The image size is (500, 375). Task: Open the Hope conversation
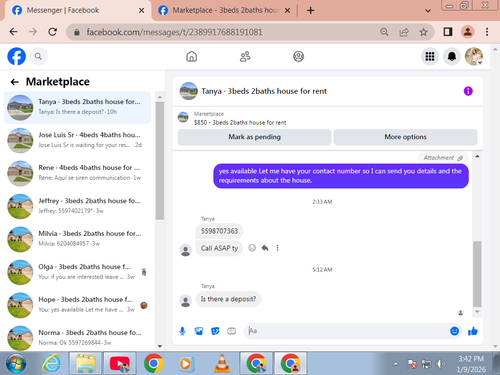point(77,305)
